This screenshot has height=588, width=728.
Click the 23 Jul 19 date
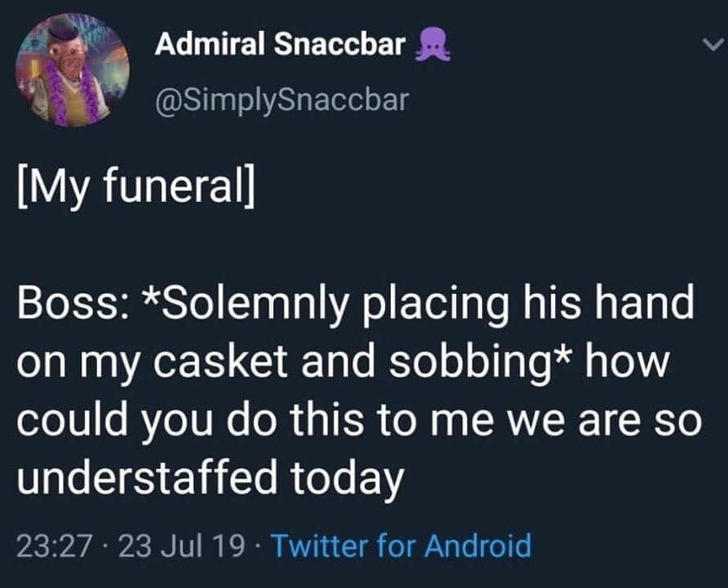click(x=182, y=546)
